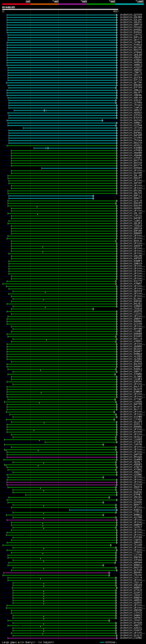Select UniRef100_Q54E41 label
Screen dimensions: 146x644
pyautogui.click(x=131, y=361)
